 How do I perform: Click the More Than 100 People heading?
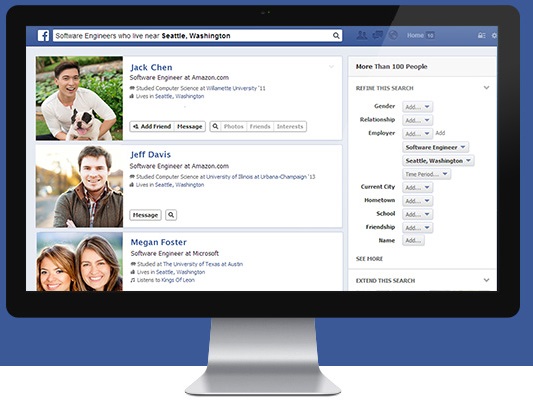pos(391,67)
